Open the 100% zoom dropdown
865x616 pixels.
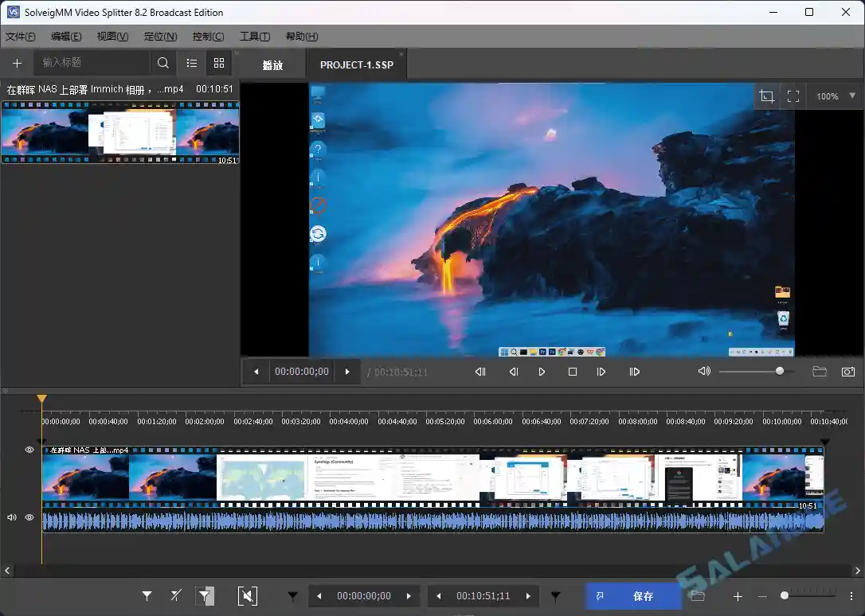click(834, 96)
